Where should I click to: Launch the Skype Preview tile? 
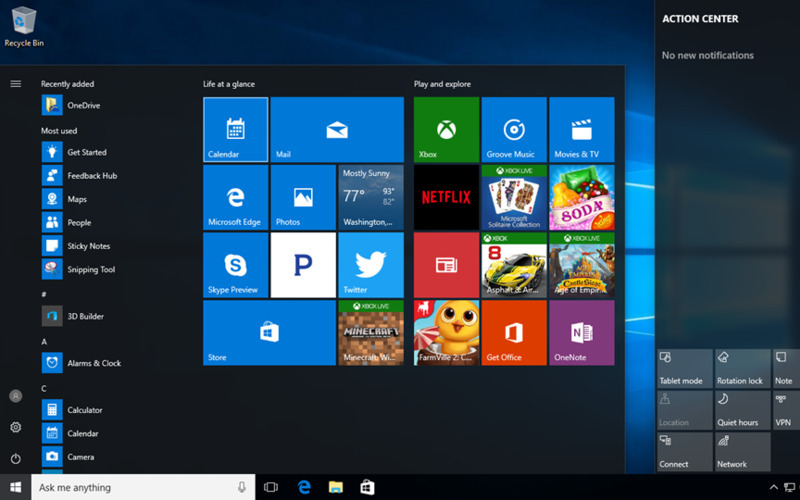point(235,265)
